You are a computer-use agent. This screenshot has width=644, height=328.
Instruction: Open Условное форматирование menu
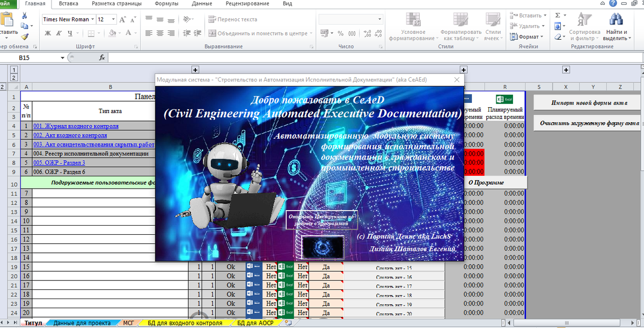point(413,27)
